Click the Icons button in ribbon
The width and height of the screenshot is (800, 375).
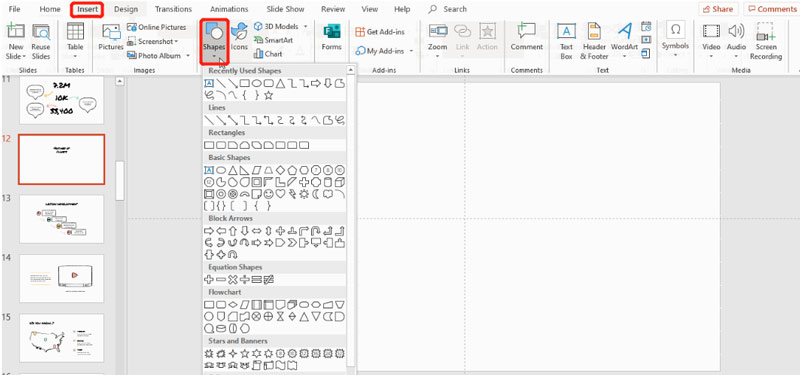(239, 38)
